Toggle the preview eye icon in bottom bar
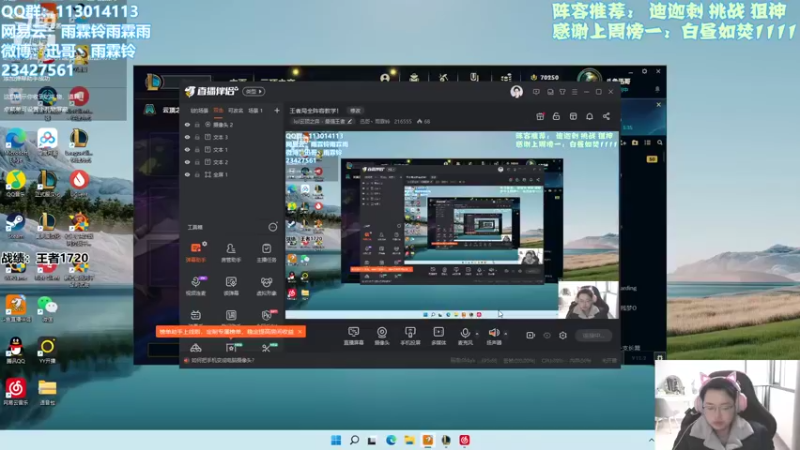Screen dimensions: 800x450 (x=547, y=335)
